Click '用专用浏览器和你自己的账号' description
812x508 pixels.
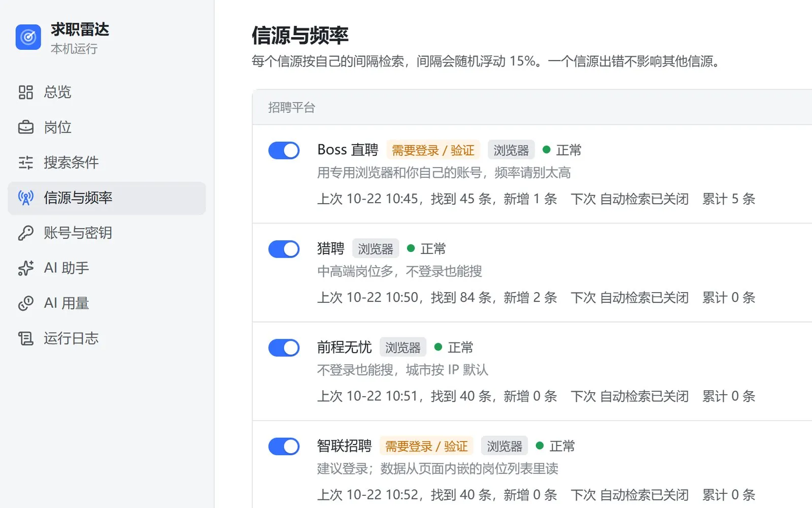(399, 173)
